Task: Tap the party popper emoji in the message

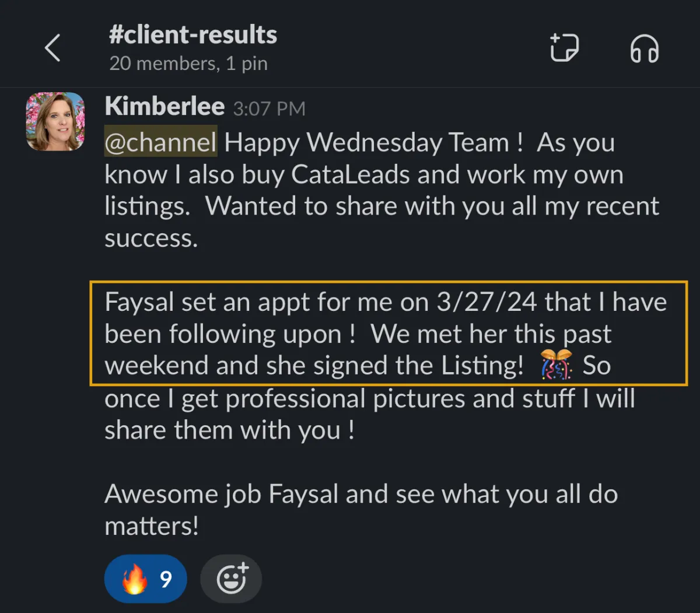Action: [x=555, y=366]
